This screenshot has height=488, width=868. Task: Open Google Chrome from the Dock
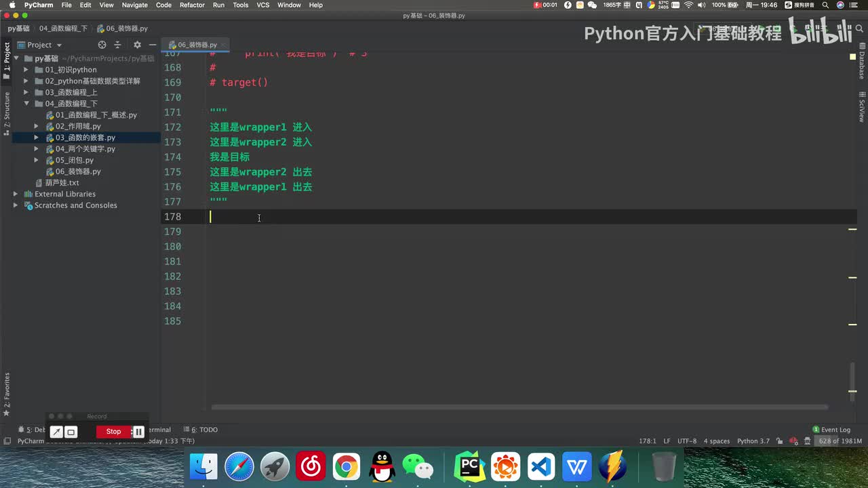point(347,467)
